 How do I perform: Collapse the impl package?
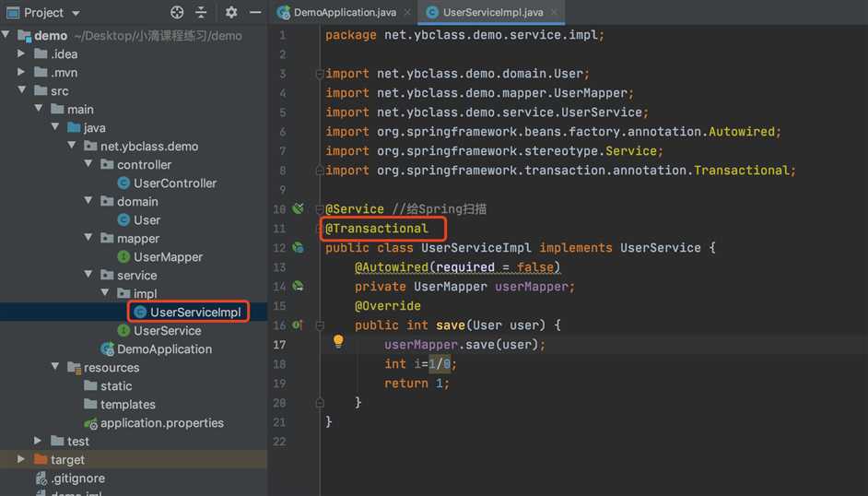pos(105,292)
